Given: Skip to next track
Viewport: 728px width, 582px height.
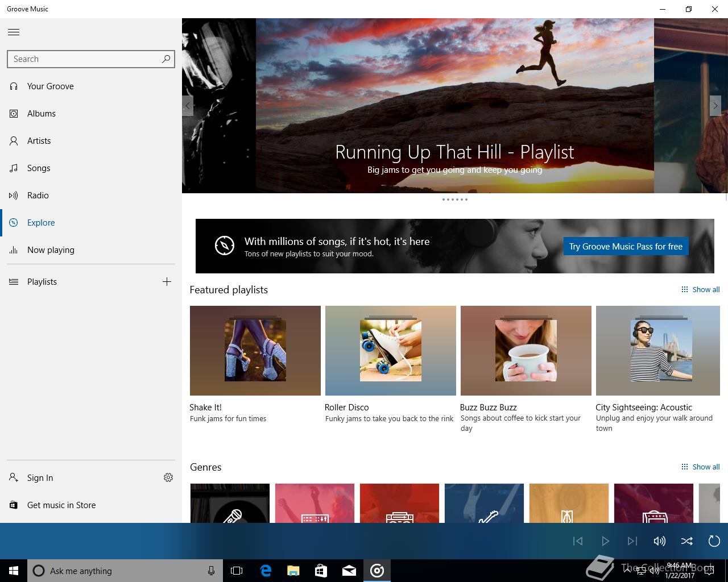Looking at the screenshot, I should (632, 541).
